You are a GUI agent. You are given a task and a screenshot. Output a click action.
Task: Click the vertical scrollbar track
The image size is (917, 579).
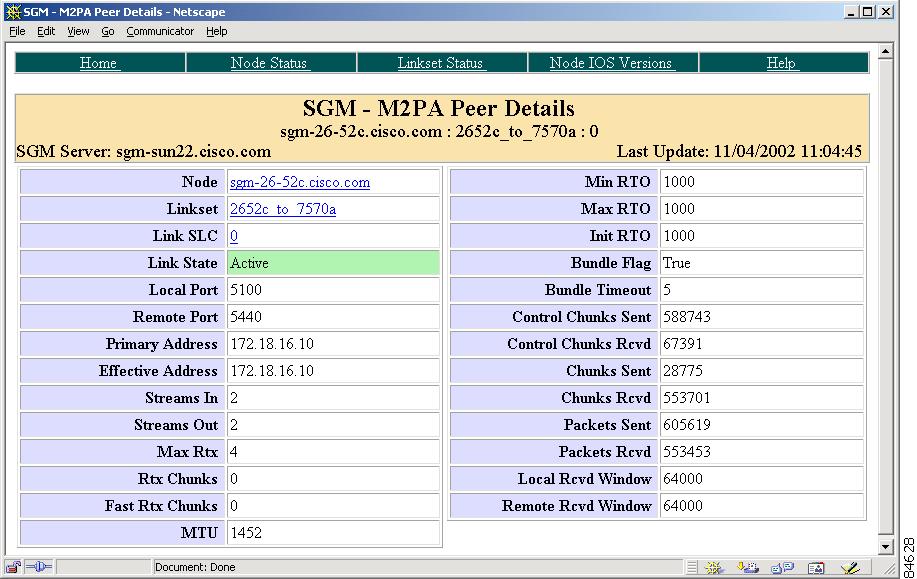pos(885,298)
